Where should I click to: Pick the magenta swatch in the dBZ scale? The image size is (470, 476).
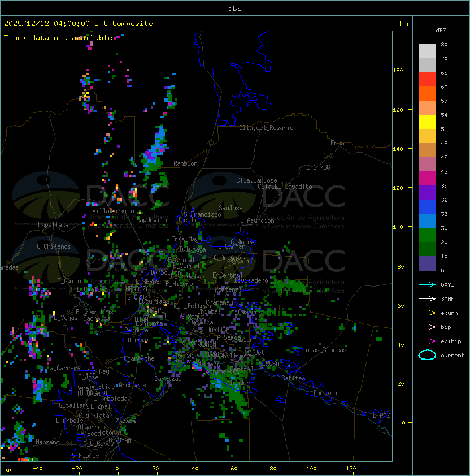427,178
